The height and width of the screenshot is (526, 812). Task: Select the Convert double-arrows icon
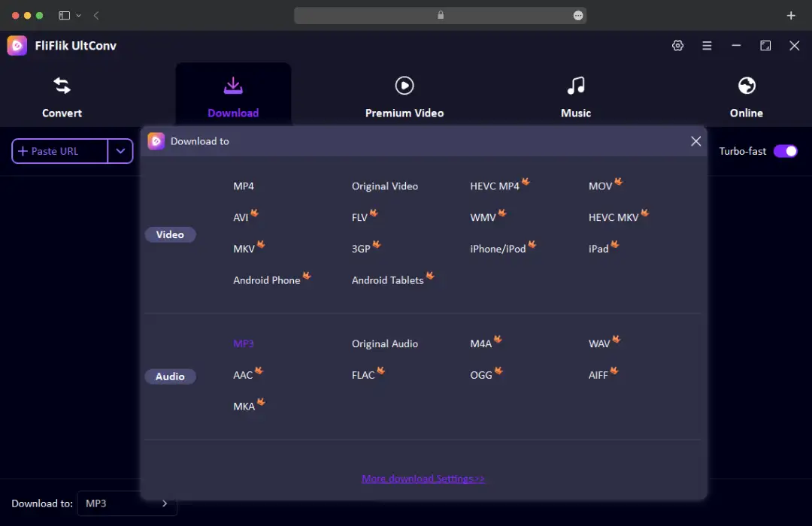click(62, 85)
